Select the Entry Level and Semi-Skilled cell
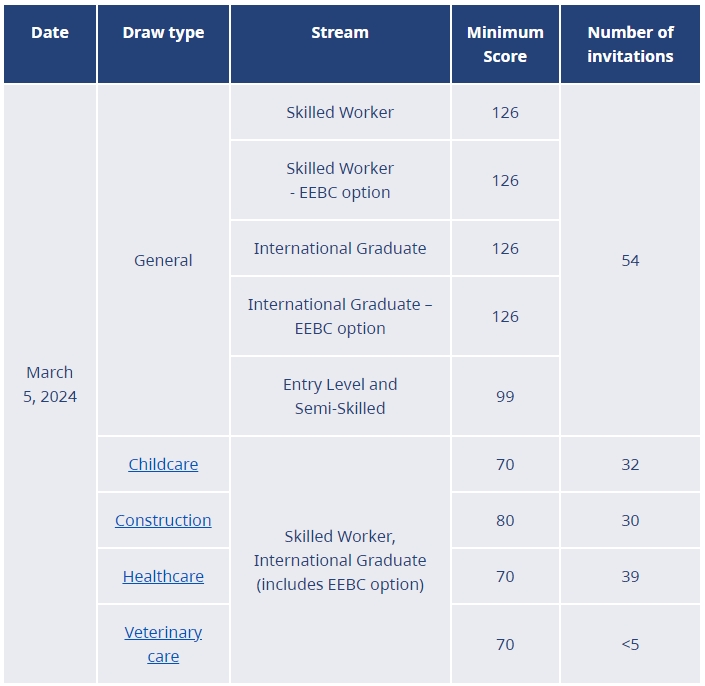This screenshot has height=686, width=705. tap(340, 396)
